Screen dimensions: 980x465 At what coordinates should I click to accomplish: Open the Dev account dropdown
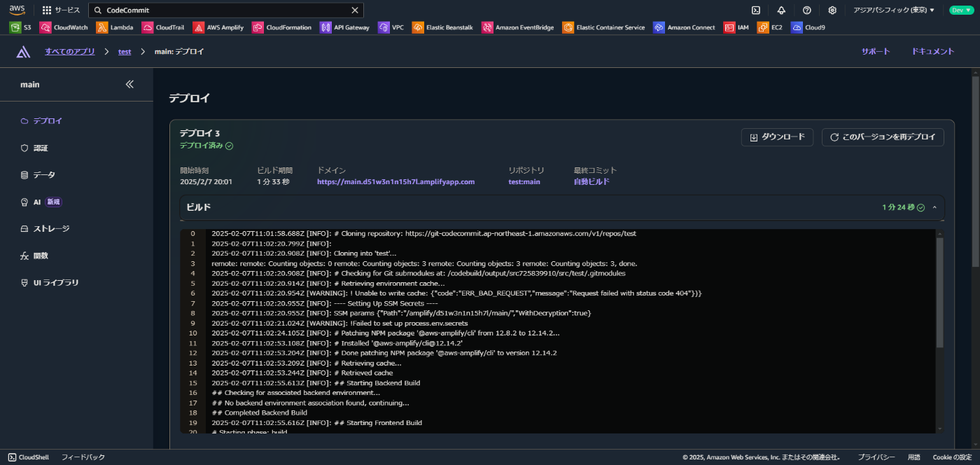(x=960, y=11)
